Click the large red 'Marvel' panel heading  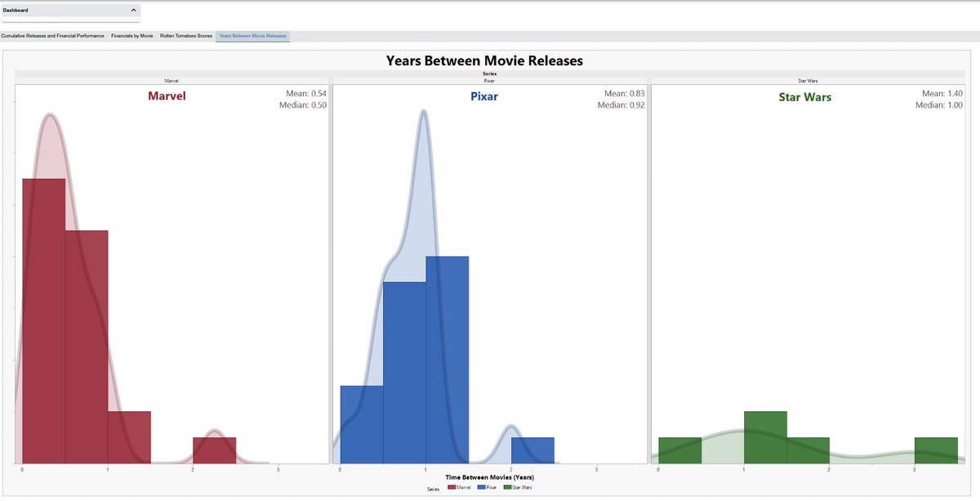167,96
